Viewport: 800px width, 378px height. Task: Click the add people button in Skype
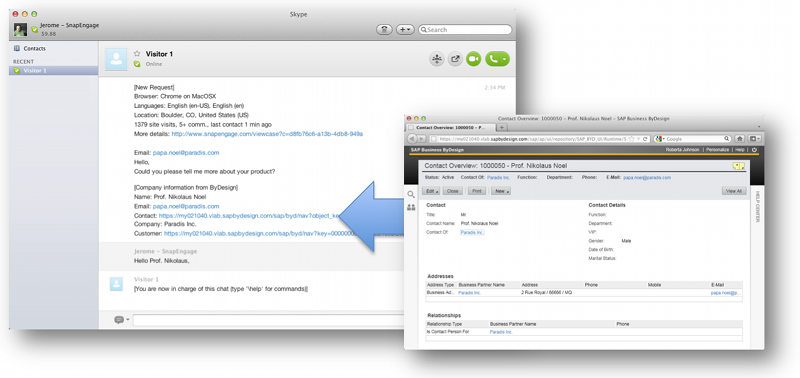coord(437,59)
